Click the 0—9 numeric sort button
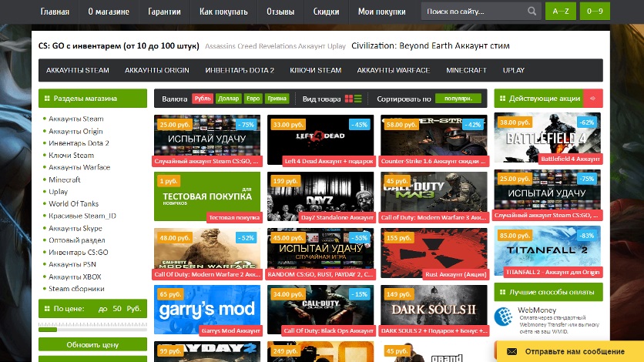The width and height of the screenshot is (644, 362). coord(595,12)
